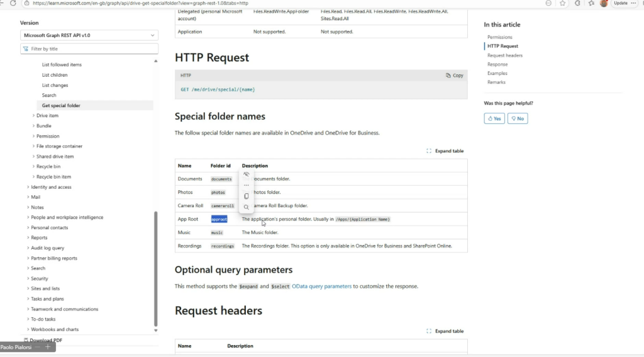The image size is (644, 357).
Task: Click the hide mini-menu eye icon
Action: (x=247, y=174)
